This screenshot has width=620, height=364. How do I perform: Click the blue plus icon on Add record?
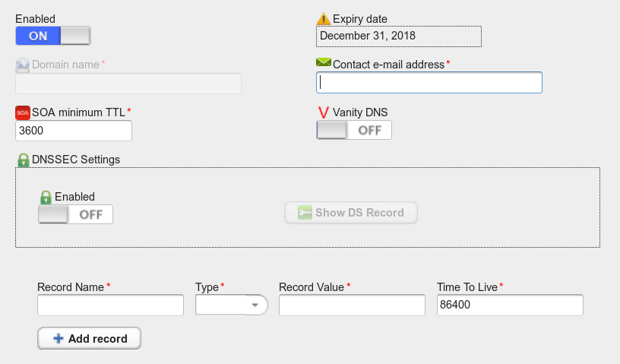59,338
